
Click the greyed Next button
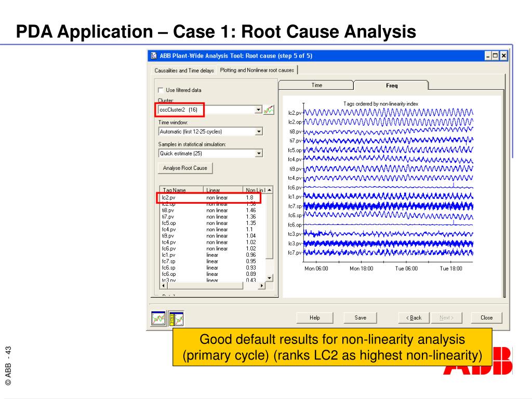pos(446,317)
